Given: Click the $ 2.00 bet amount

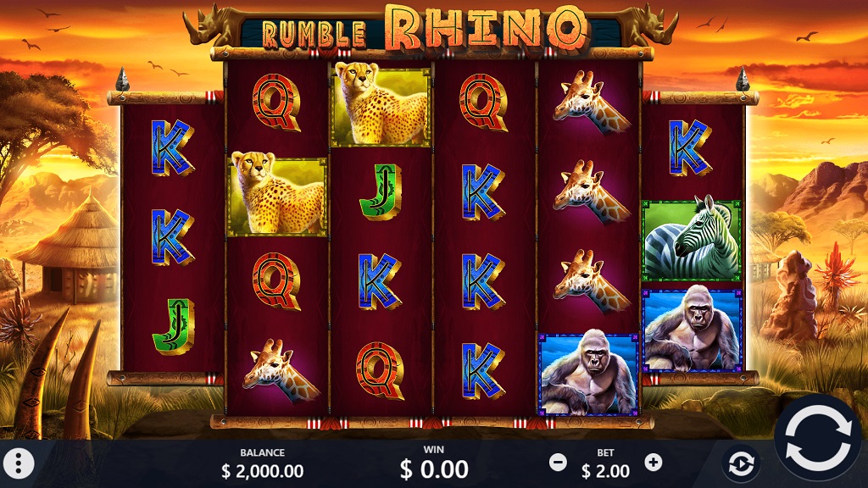Looking at the screenshot, I should [x=605, y=471].
